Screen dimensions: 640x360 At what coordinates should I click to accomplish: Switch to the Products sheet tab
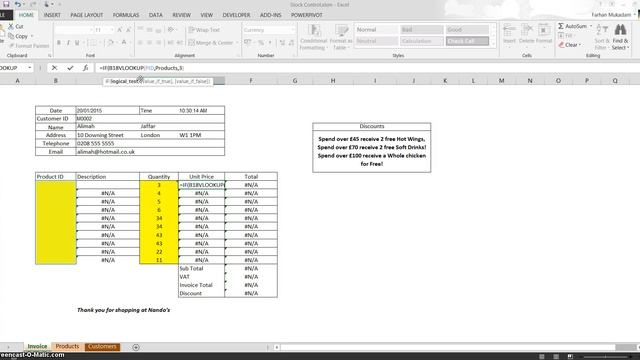tap(67, 347)
